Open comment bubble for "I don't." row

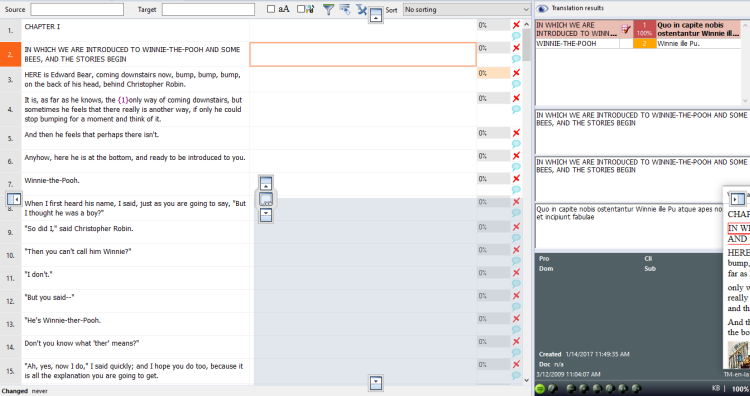tap(516, 284)
